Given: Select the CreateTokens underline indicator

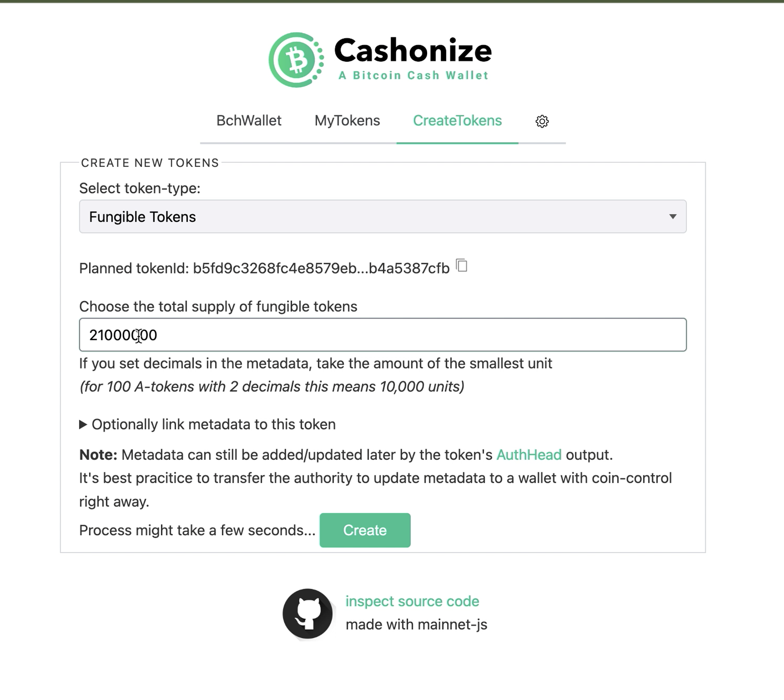Looking at the screenshot, I should point(457,142).
